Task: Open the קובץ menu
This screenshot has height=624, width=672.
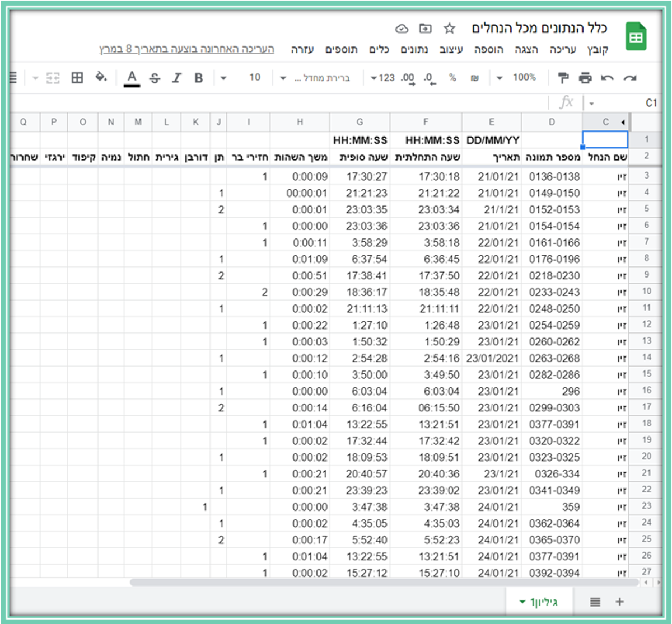Action: pos(598,50)
